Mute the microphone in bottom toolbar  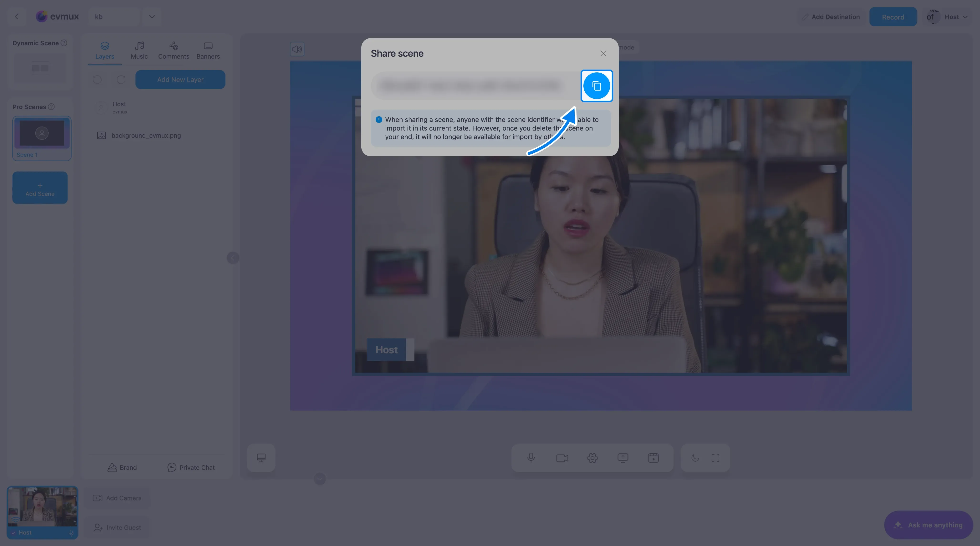[x=531, y=458]
